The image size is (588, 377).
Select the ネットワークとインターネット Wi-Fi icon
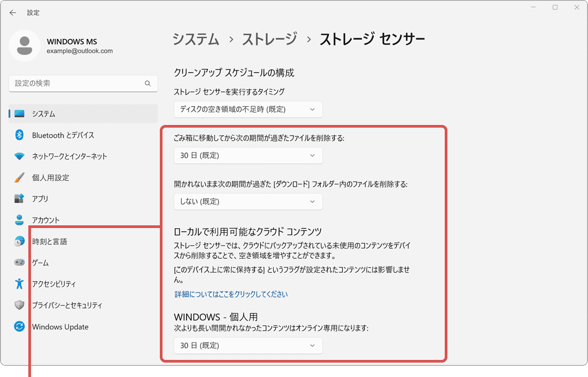(x=20, y=156)
